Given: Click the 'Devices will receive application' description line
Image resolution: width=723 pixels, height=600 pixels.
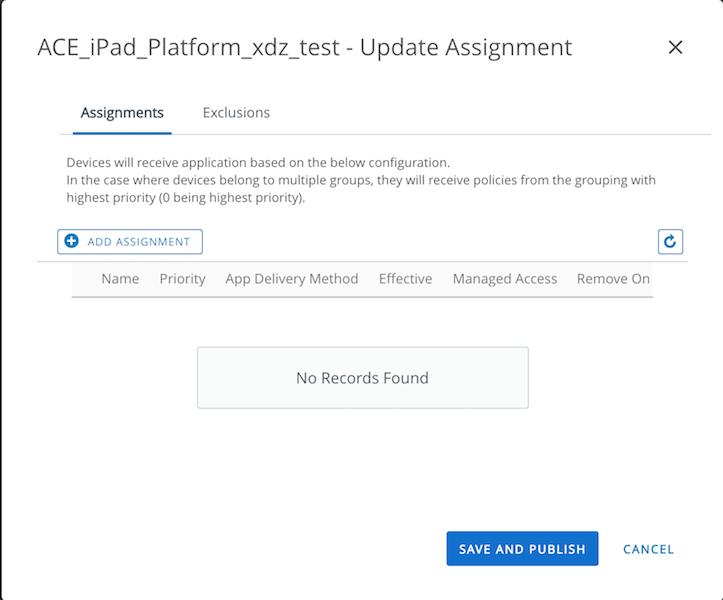Looking at the screenshot, I should [x=258, y=162].
